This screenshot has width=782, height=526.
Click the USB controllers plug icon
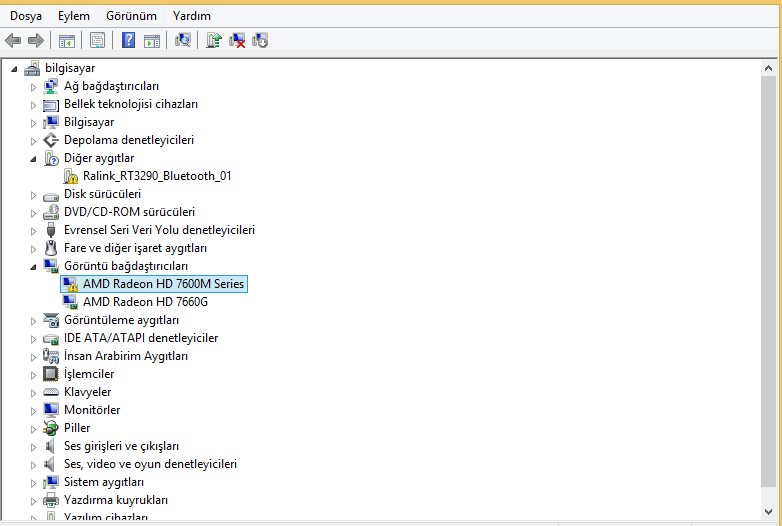click(x=50, y=230)
